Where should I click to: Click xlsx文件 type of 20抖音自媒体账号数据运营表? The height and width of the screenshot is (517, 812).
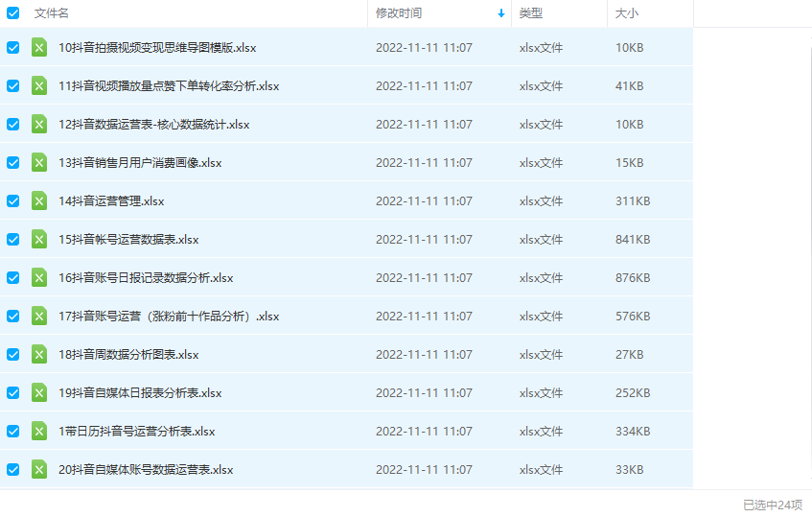click(x=541, y=469)
